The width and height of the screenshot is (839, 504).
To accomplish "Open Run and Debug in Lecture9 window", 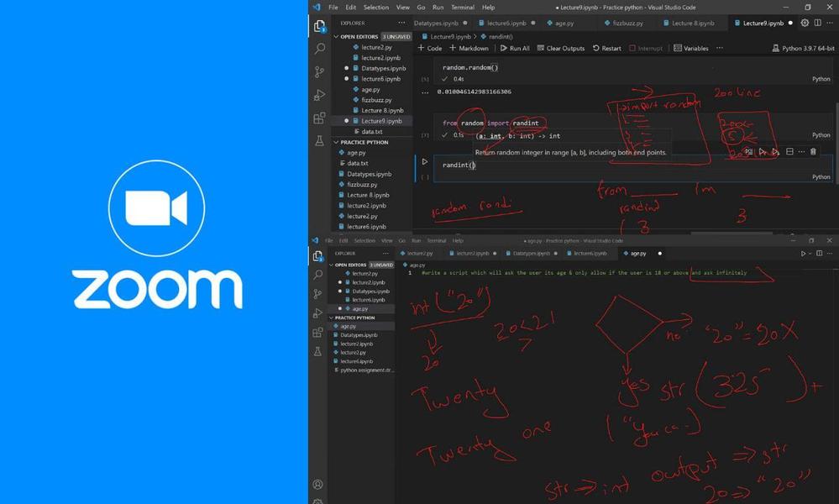I will [319, 95].
